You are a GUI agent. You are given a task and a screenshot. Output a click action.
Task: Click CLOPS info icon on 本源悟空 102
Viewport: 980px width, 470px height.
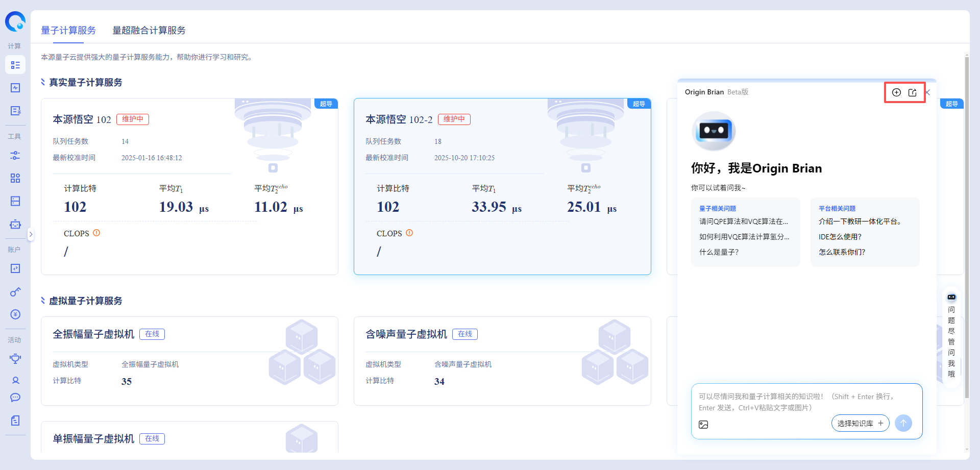tap(96, 233)
